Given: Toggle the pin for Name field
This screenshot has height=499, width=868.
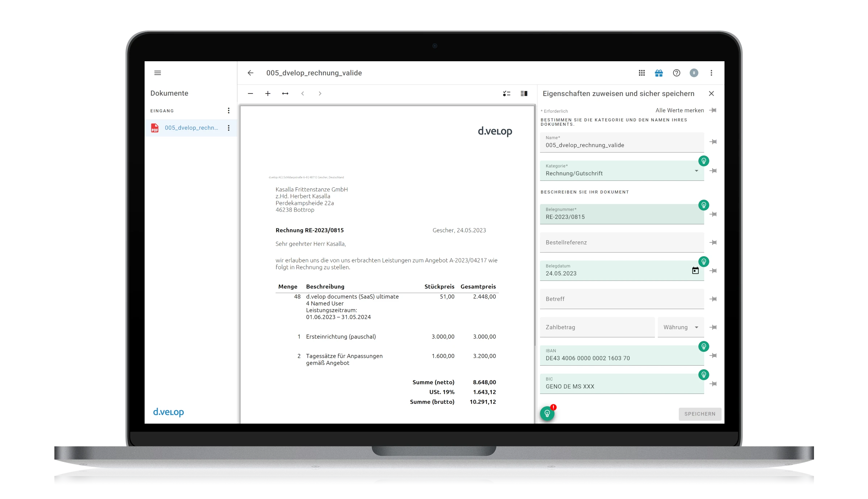Looking at the screenshot, I should click(713, 142).
